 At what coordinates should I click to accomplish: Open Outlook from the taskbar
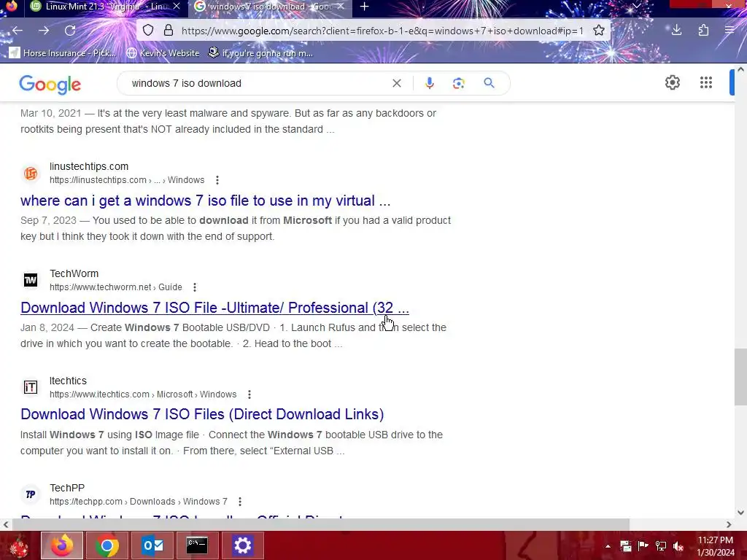pyautogui.click(x=152, y=545)
